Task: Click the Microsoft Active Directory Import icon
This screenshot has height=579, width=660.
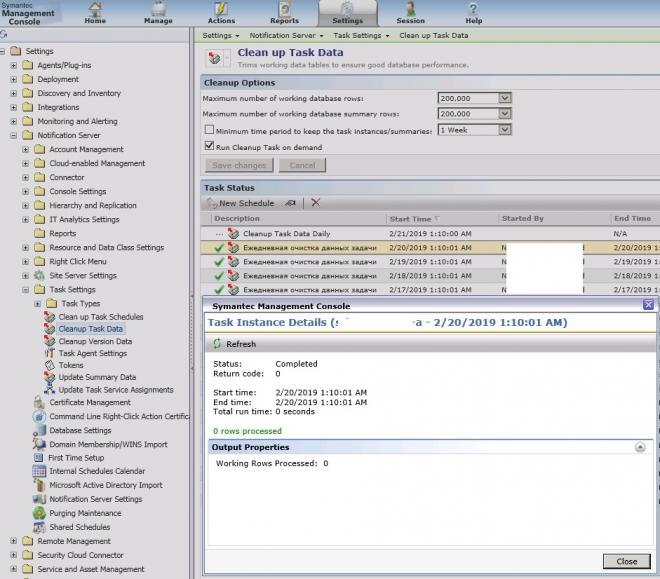Action: (x=39, y=485)
